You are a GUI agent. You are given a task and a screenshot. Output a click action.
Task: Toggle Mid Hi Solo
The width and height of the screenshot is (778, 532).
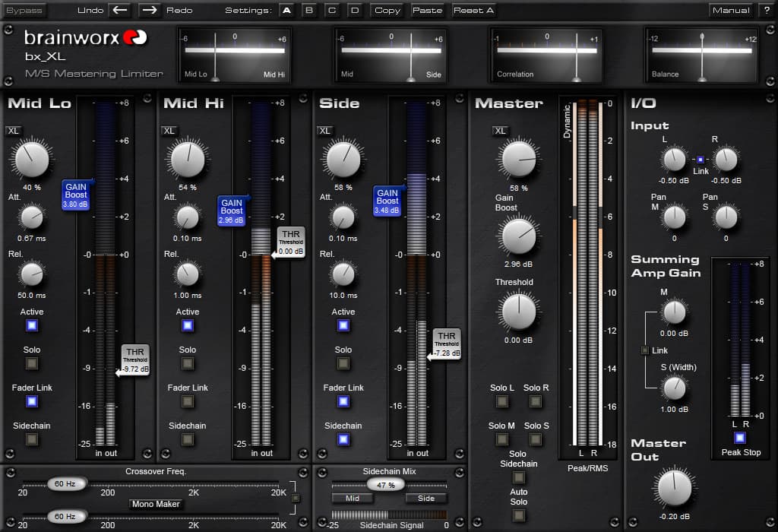pos(188,363)
